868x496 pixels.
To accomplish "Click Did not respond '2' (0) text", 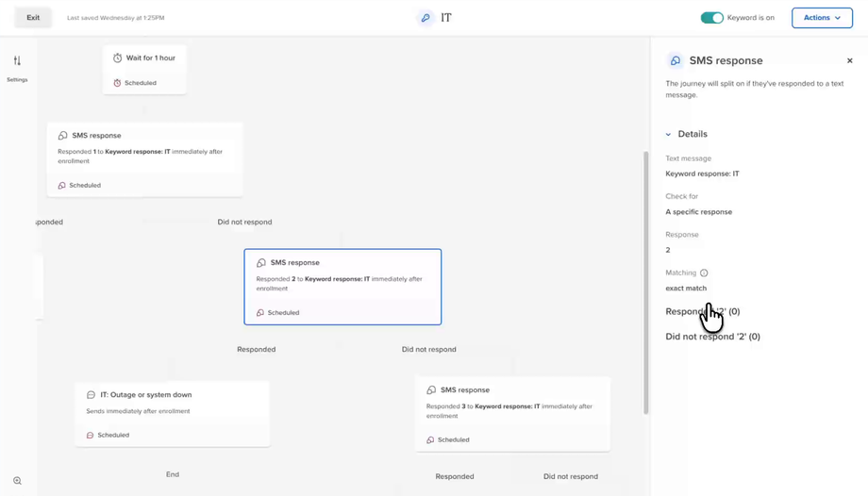I will 712,337.
